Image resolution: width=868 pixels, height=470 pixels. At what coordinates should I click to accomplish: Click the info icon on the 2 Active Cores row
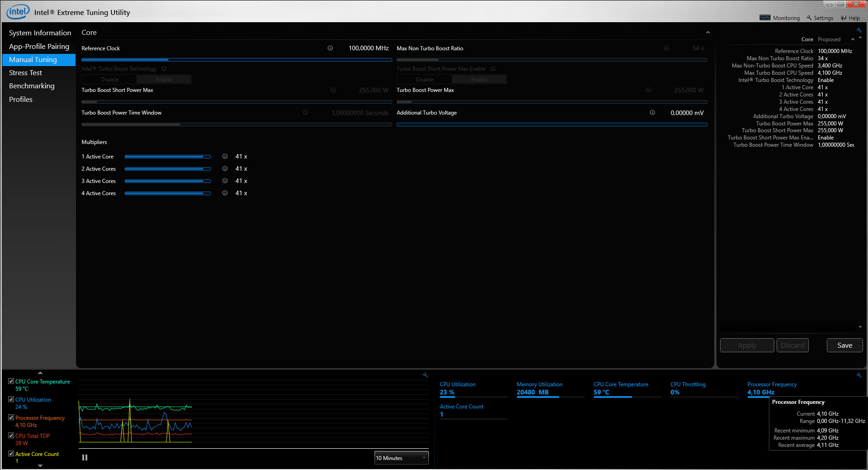pos(225,168)
